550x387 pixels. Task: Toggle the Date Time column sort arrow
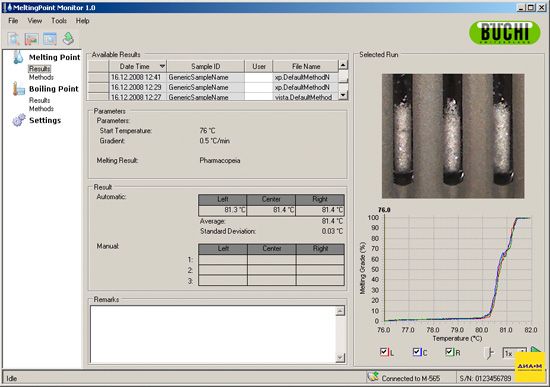tap(162, 66)
